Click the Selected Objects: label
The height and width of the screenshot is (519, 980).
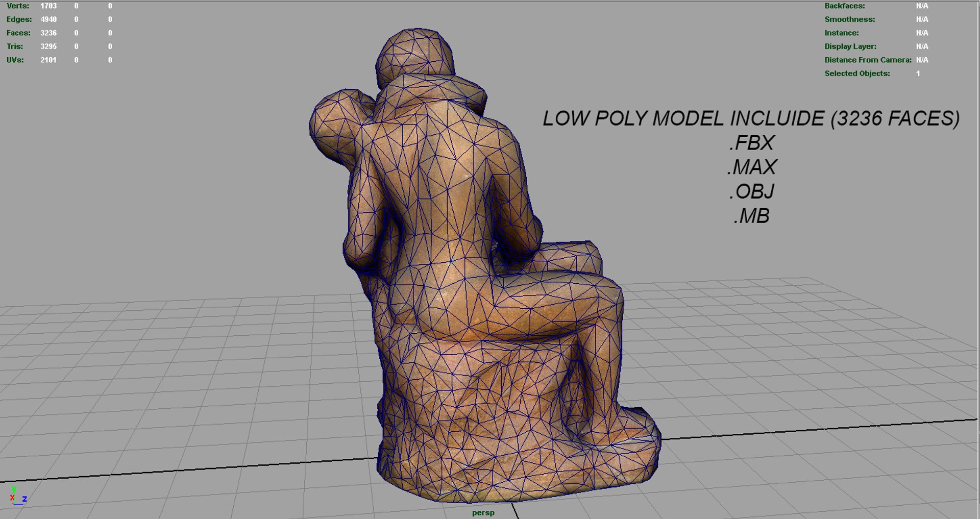click(857, 73)
